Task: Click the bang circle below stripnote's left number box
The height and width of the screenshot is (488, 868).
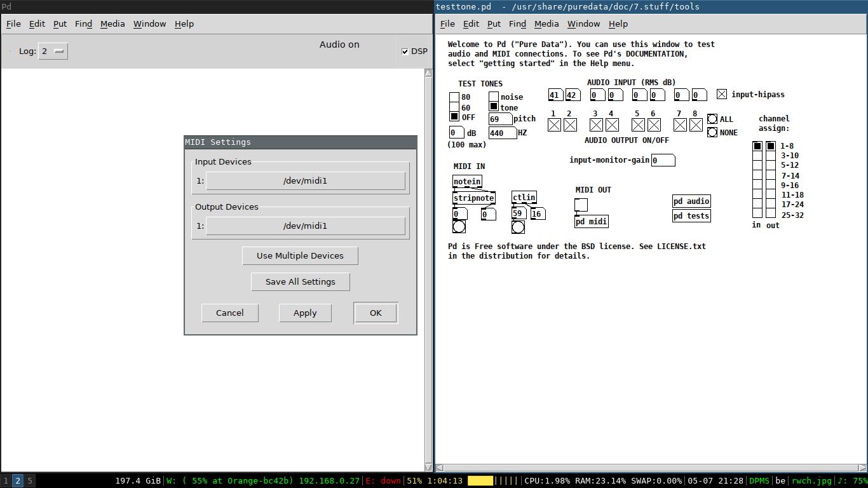Action: tap(459, 227)
